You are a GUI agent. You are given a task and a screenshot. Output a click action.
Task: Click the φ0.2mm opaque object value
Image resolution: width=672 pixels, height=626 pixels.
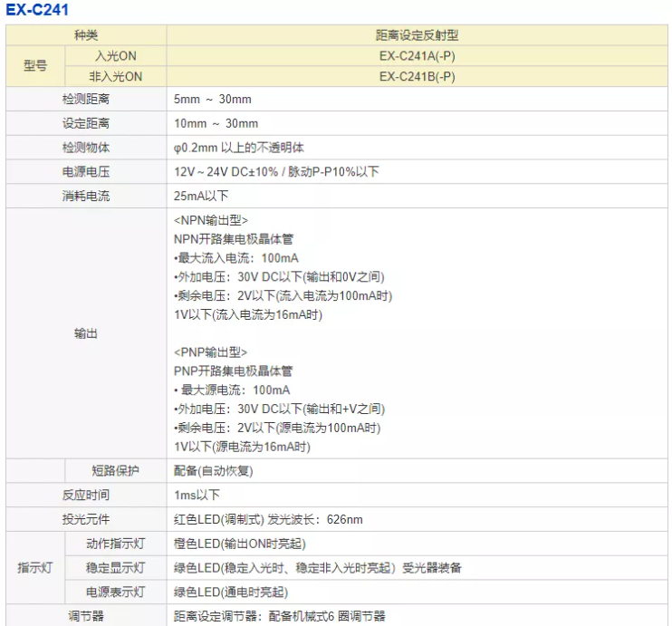coord(239,148)
